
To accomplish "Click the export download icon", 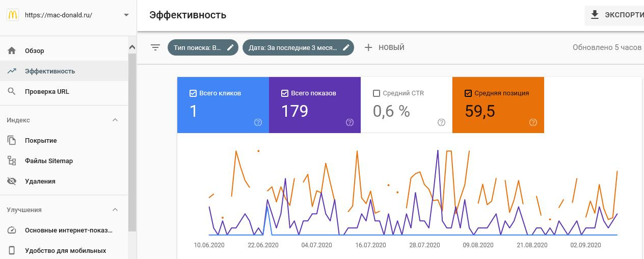I will [x=595, y=15].
